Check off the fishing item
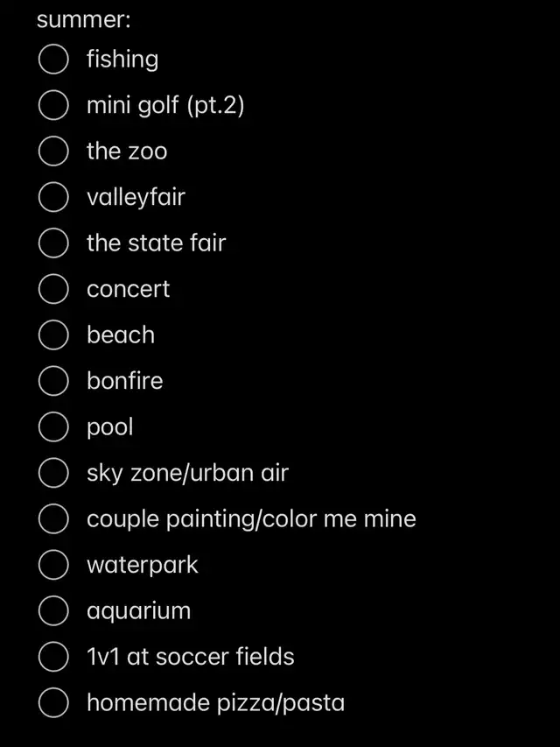The image size is (560, 747). tap(53, 60)
